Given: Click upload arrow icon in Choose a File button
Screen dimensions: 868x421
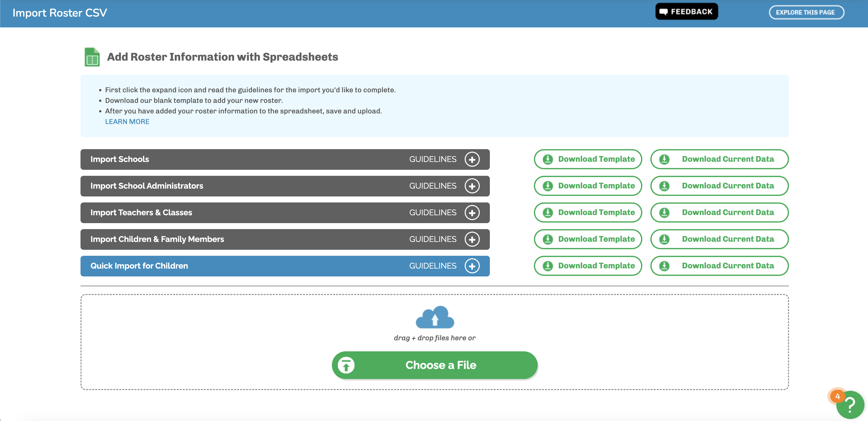Looking at the screenshot, I should [x=346, y=365].
